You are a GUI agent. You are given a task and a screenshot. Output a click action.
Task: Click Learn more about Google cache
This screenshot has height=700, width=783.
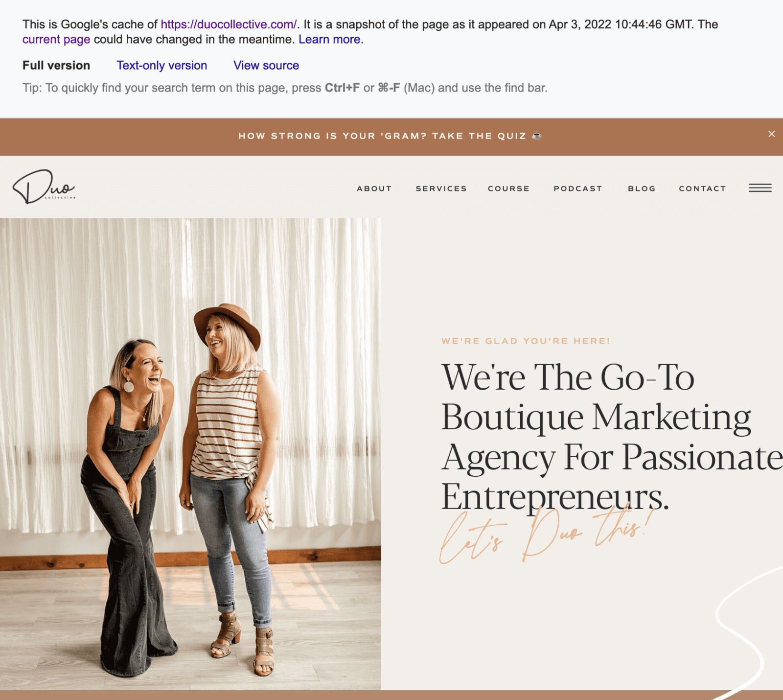[x=329, y=39]
